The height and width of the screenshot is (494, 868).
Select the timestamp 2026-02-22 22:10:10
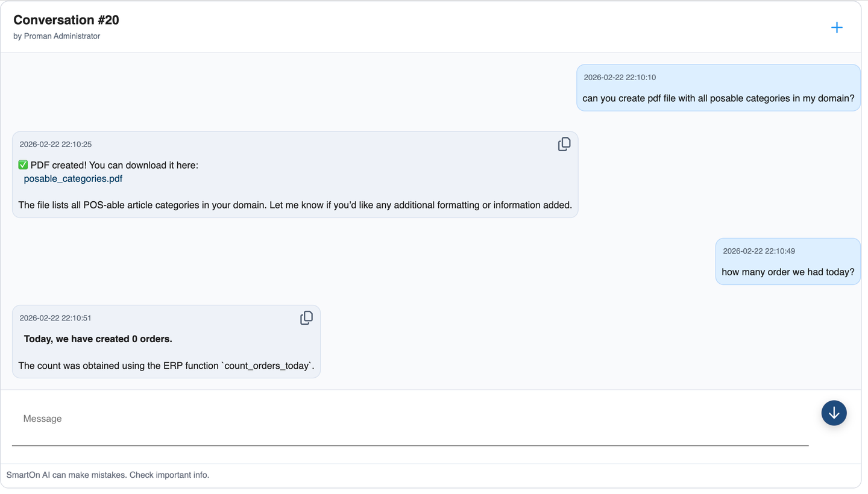coord(619,77)
